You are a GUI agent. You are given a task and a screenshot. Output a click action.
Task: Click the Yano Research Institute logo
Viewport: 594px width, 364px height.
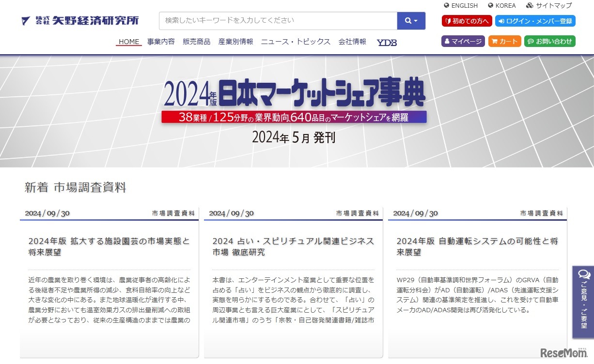point(80,21)
